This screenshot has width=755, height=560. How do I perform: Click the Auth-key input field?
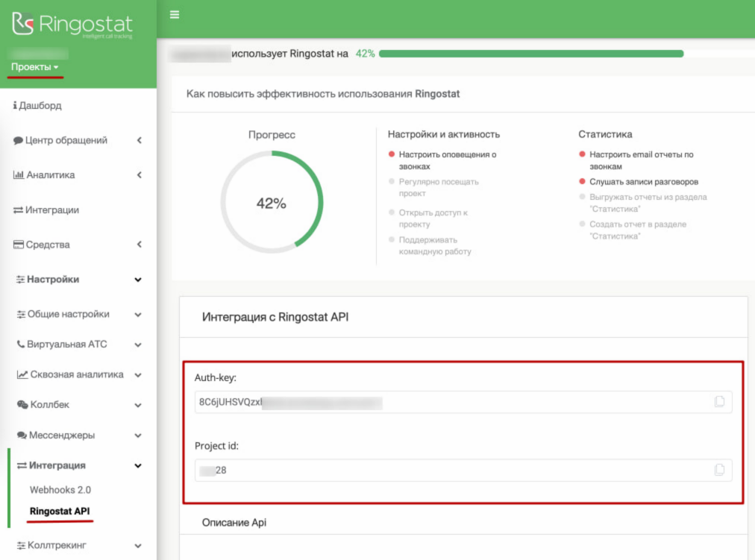[463, 402]
